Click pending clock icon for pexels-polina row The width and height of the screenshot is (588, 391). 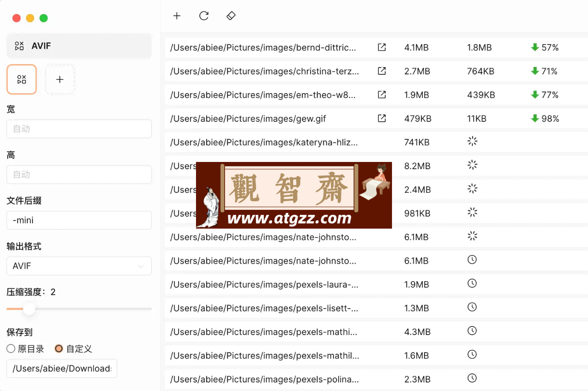472,378
